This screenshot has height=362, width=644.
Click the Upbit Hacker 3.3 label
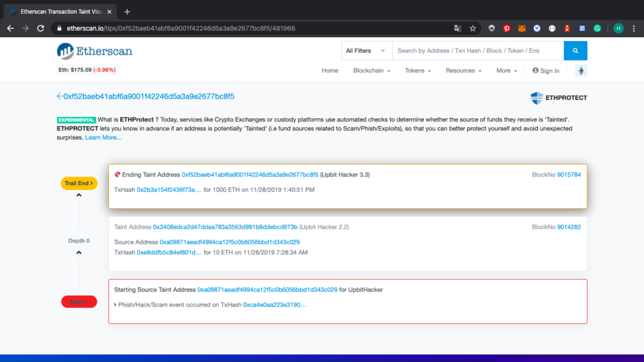[345, 175]
